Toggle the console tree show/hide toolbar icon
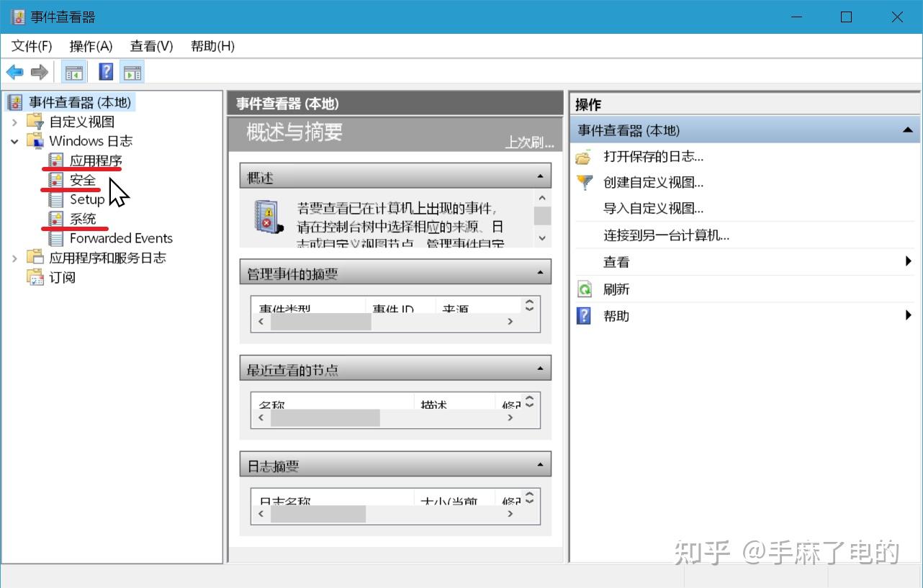923x588 pixels. coord(73,72)
